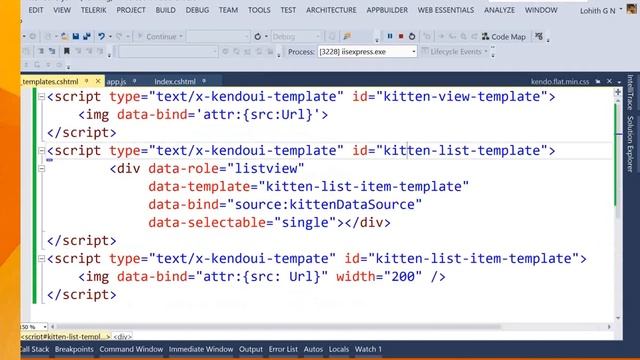Click the icon right of Code Map
The height and width of the screenshot is (360, 640).
pyautogui.click(x=539, y=36)
